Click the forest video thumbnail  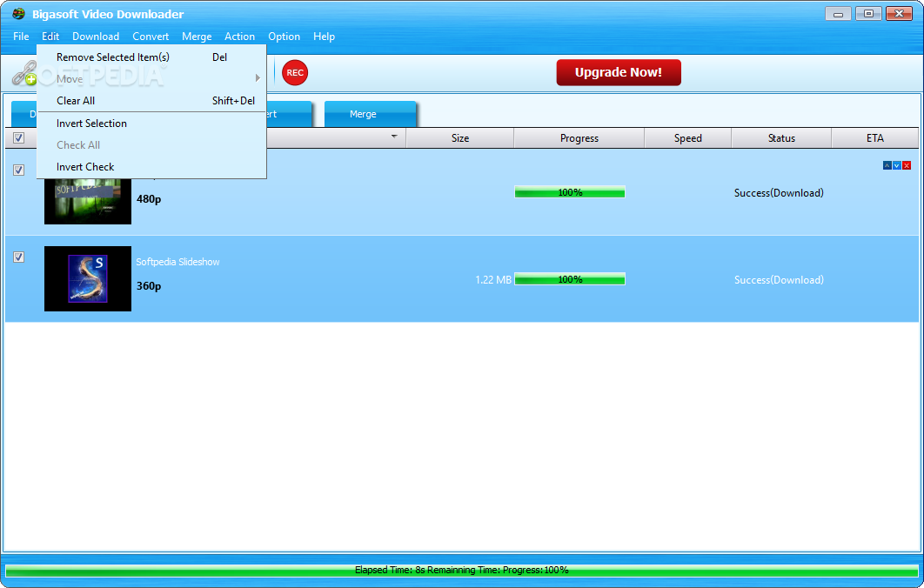point(88,201)
